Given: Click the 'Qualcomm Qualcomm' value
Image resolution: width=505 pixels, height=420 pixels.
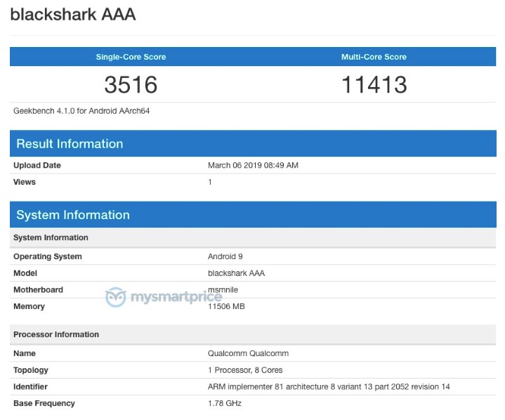Looking at the screenshot, I should coord(248,353).
